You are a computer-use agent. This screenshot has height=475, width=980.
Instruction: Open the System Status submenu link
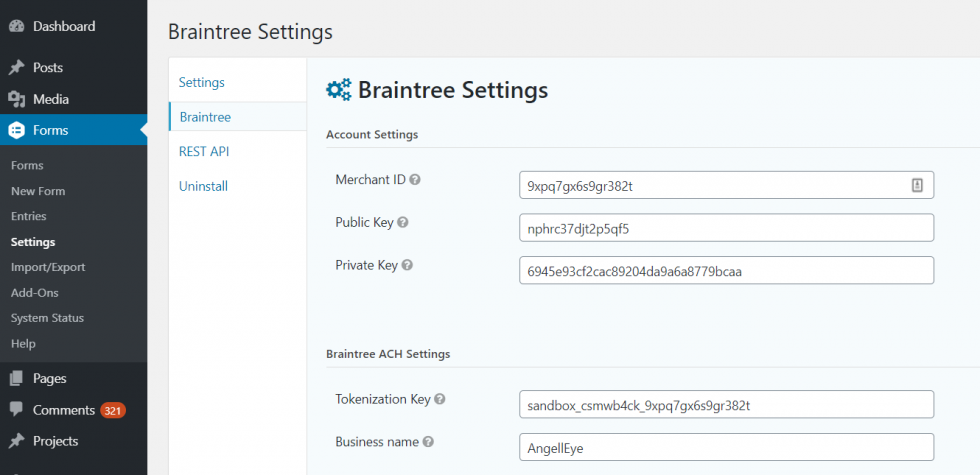(47, 318)
